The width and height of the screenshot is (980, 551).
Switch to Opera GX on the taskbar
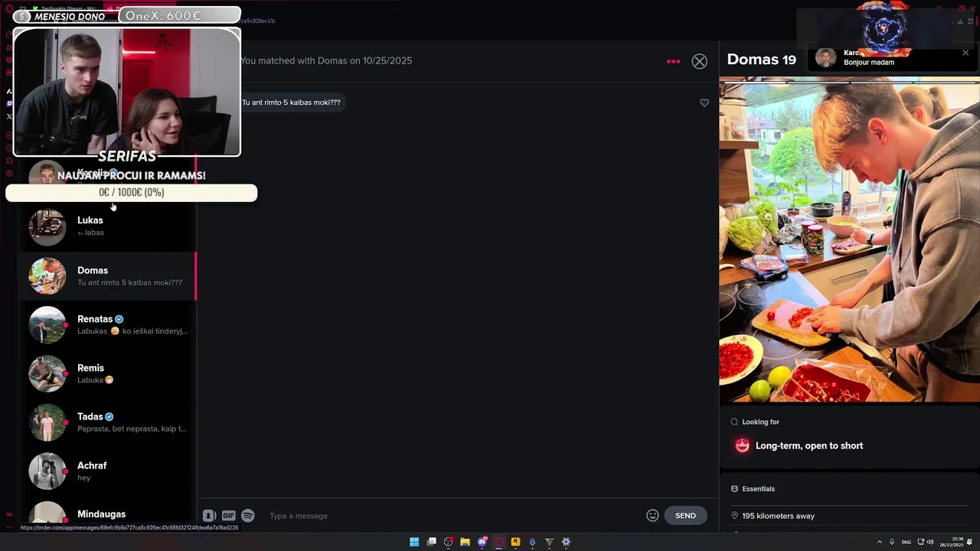(499, 542)
